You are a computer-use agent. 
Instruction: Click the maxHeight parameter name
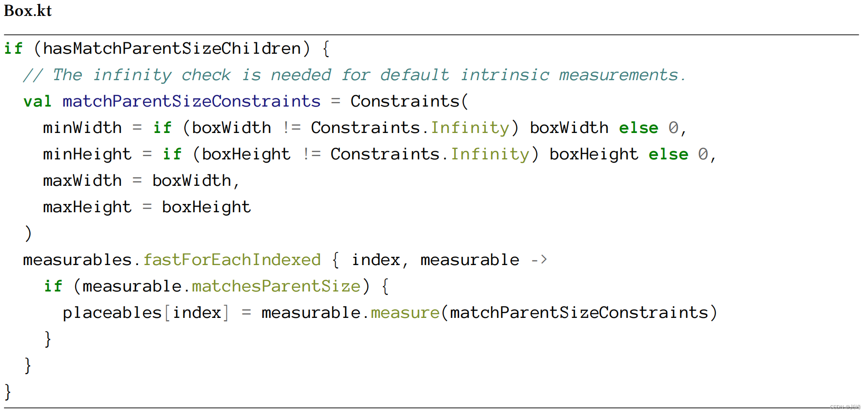tap(87, 207)
